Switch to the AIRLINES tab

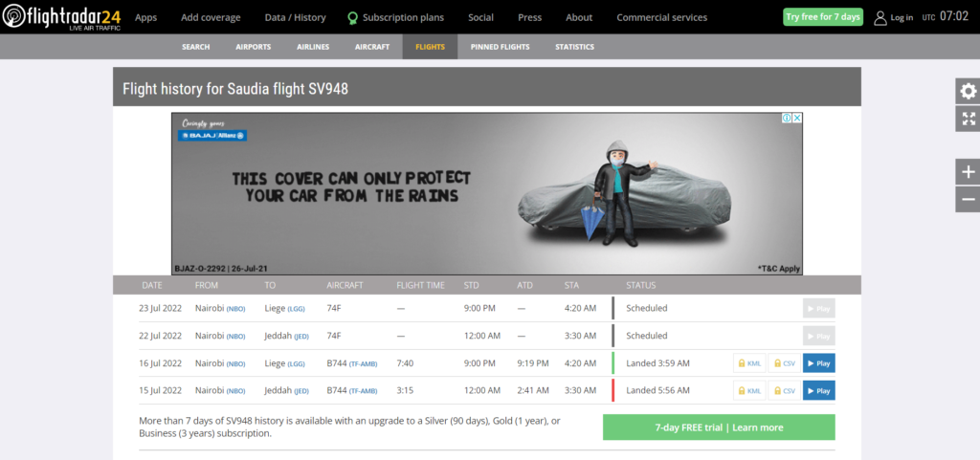click(x=313, y=47)
